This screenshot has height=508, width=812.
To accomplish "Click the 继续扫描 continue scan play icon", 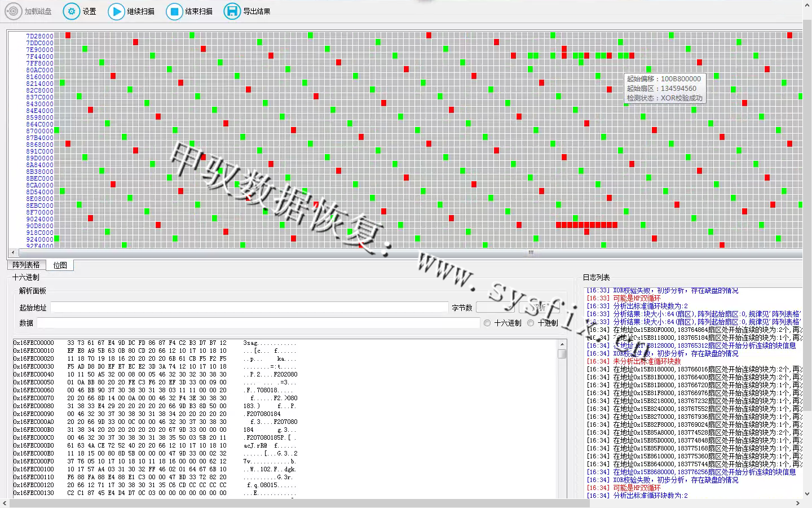I will 116,11.
